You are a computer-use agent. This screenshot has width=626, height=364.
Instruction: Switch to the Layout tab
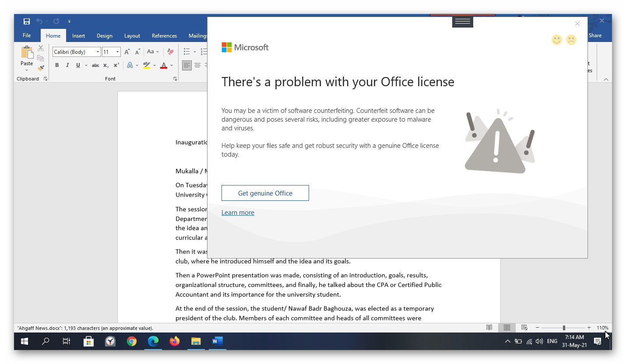[x=132, y=35]
